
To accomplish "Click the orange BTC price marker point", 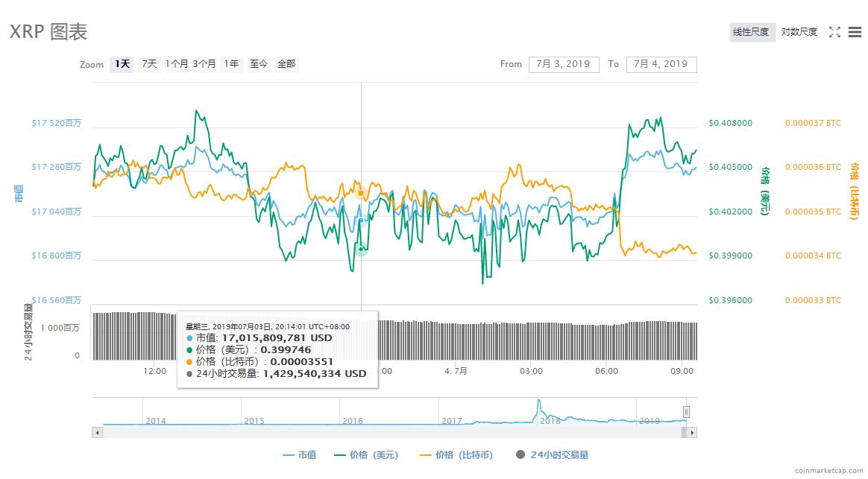I will click(x=361, y=193).
